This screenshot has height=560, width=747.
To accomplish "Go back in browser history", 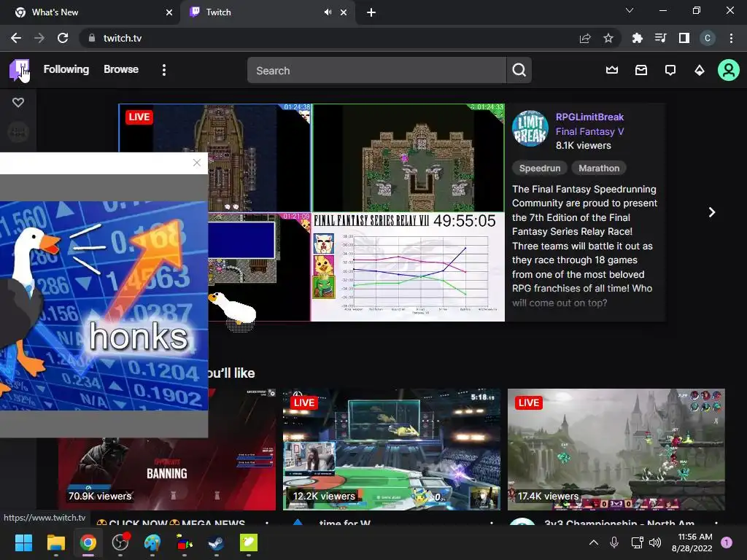I will tap(16, 38).
